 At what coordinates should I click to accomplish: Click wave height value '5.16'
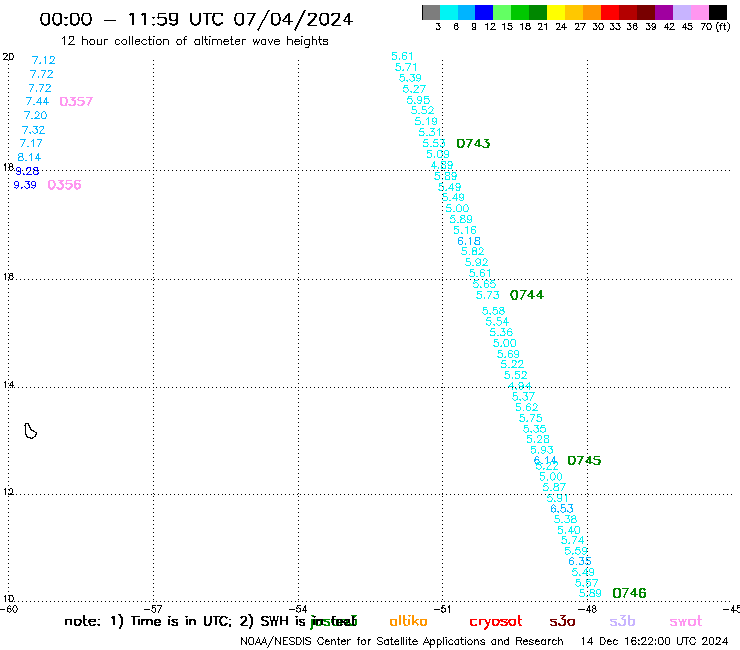point(465,230)
